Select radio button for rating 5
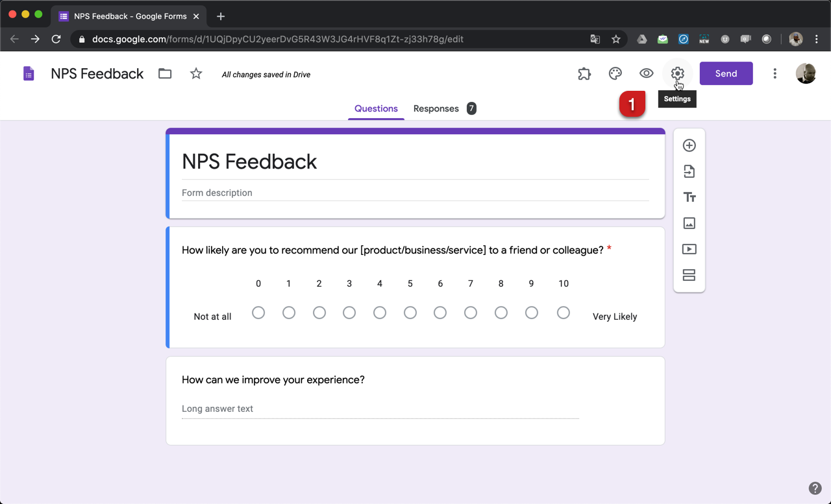 410,313
